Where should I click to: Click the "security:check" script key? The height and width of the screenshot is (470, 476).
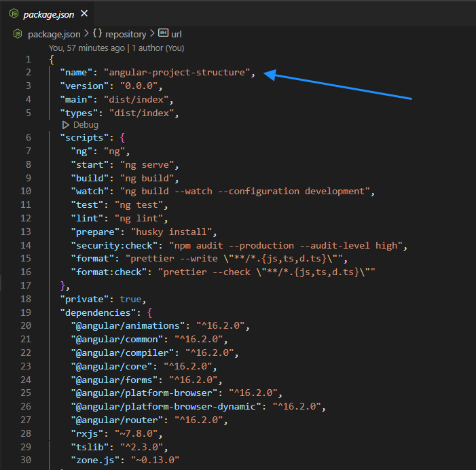tap(114, 246)
